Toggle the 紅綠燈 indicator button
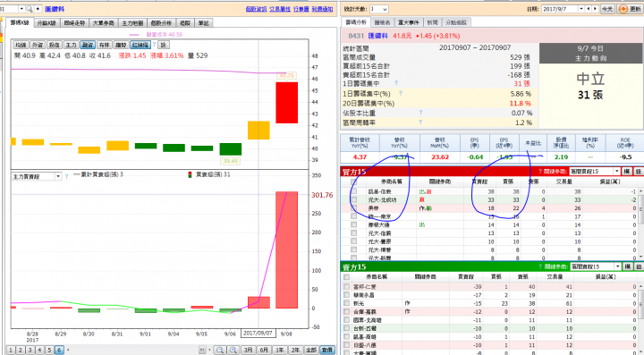 [140, 45]
